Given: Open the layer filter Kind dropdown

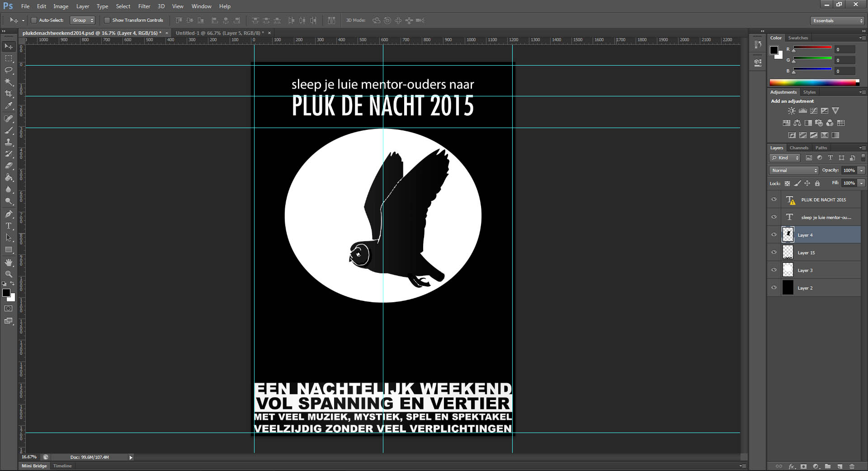Looking at the screenshot, I should (785, 157).
